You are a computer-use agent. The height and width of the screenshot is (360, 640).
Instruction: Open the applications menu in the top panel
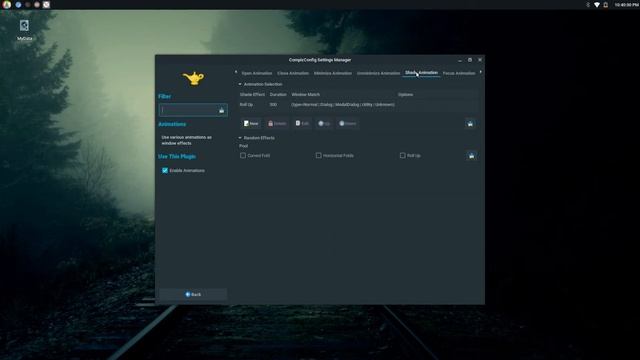pyautogui.click(x=7, y=5)
